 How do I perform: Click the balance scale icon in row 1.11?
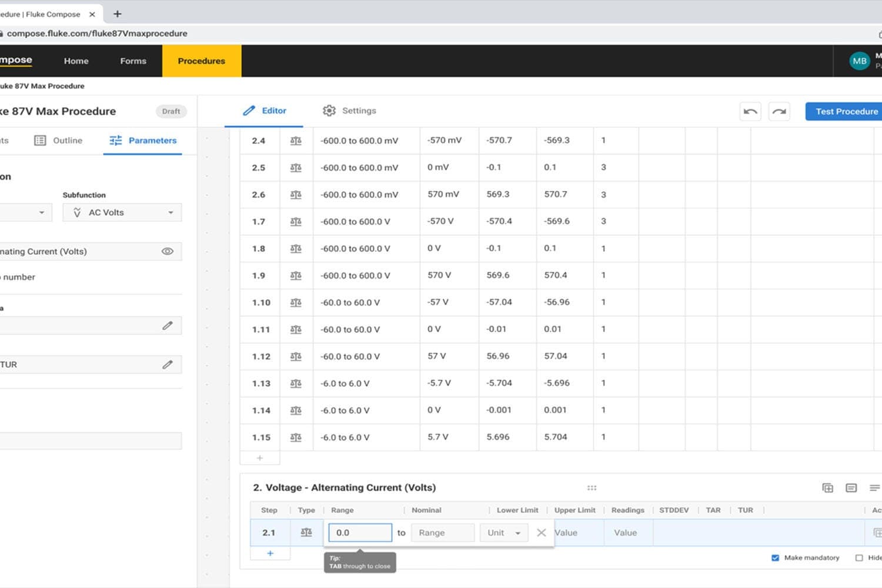coord(296,329)
